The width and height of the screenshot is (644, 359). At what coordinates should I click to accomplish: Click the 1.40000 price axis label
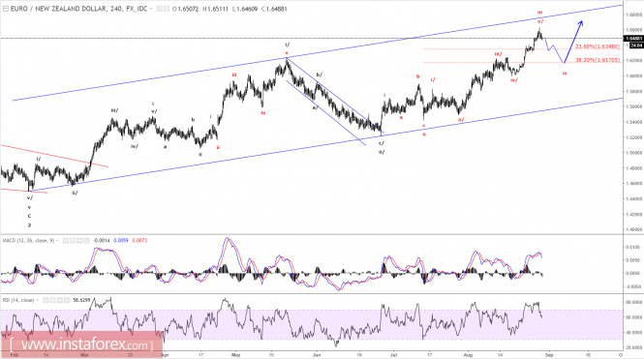tap(634, 229)
